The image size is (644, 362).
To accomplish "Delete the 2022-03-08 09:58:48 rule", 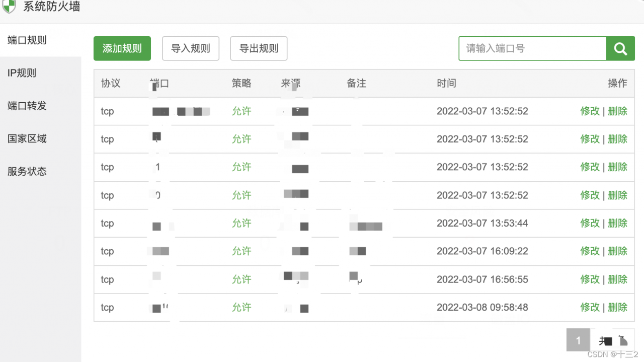I will (617, 307).
